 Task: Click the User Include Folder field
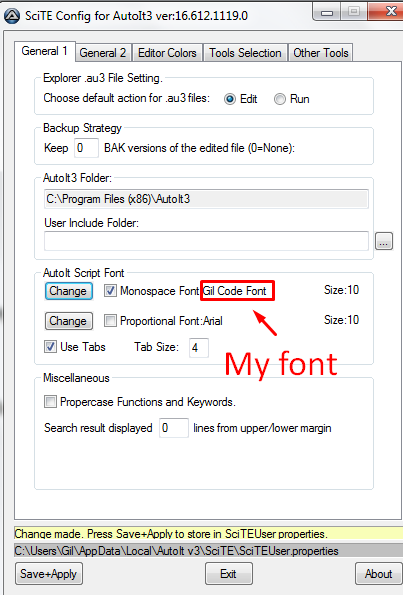click(x=206, y=241)
